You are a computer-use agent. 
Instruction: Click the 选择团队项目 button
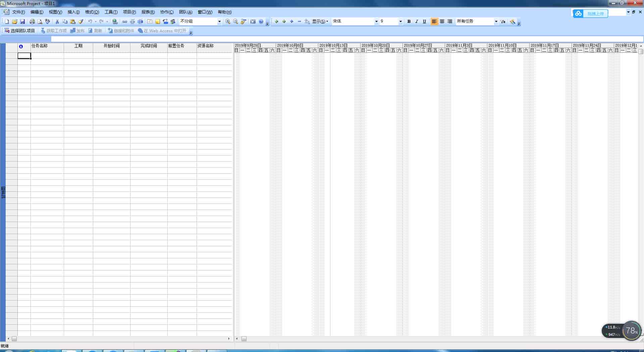coord(20,31)
